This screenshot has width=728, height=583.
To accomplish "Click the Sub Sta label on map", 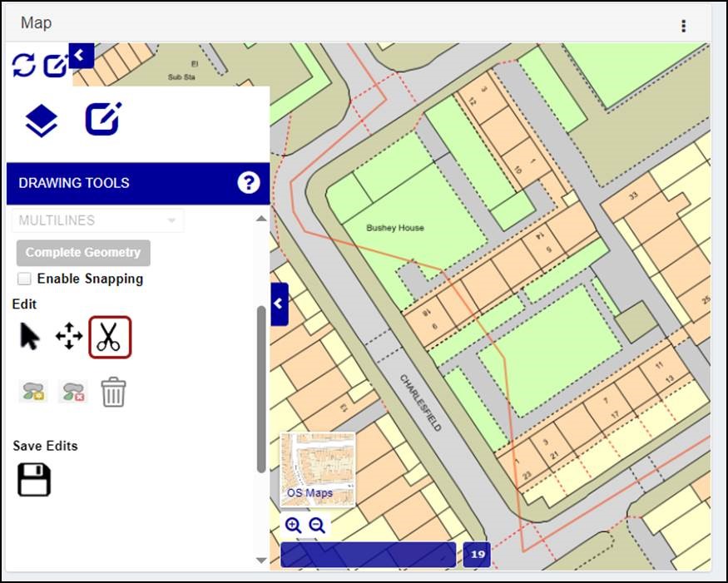I will click(181, 77).
